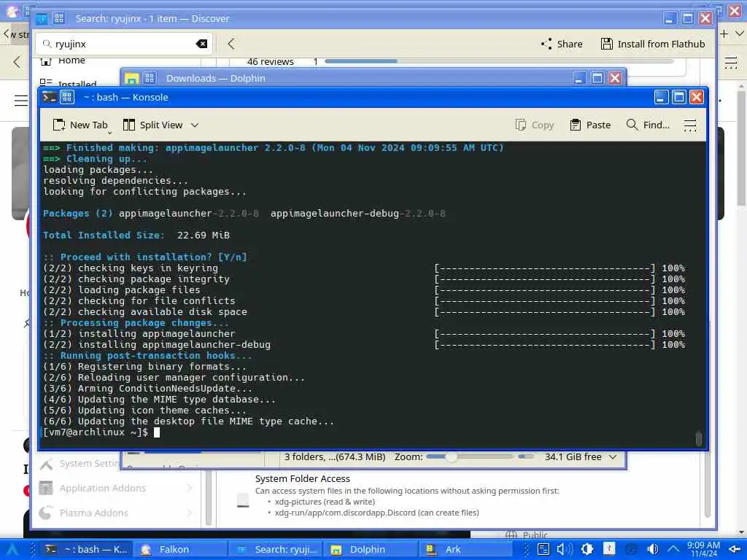Click the Dolphin free space bar indicator
Image resolution: width=747 pixels, height=560 pixels.
pos(525,456)
